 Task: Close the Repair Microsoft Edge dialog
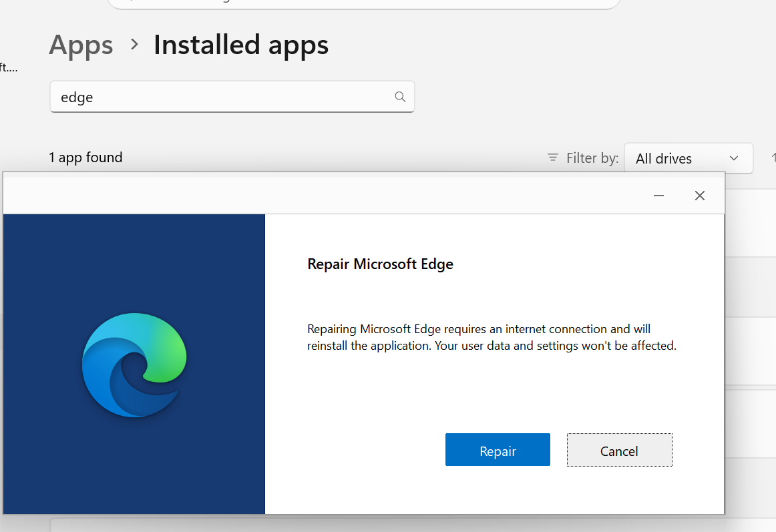[x=699, y=196]
